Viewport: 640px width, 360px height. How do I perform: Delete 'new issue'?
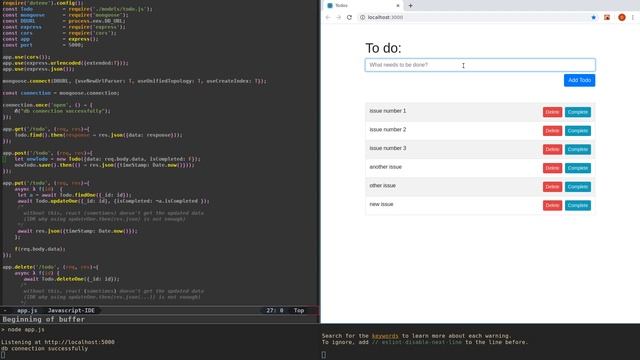click(x=552, y=205)
